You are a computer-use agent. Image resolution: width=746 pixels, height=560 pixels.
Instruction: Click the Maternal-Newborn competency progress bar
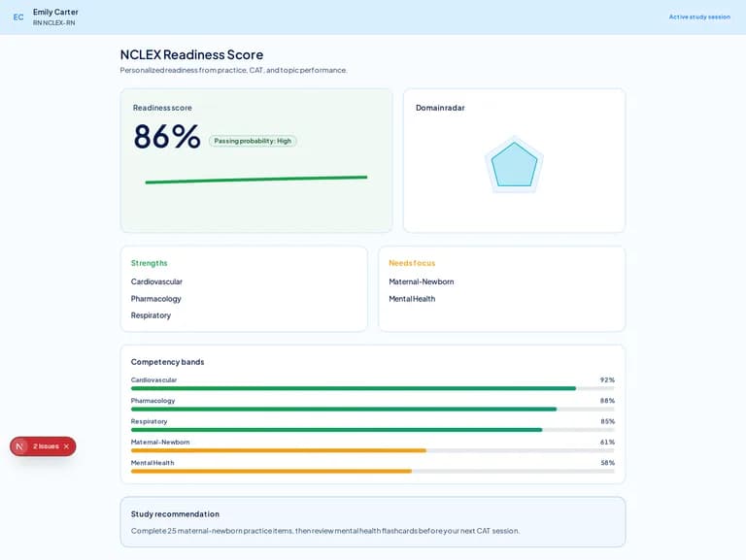pyautogui.click(x=373, y=450)
